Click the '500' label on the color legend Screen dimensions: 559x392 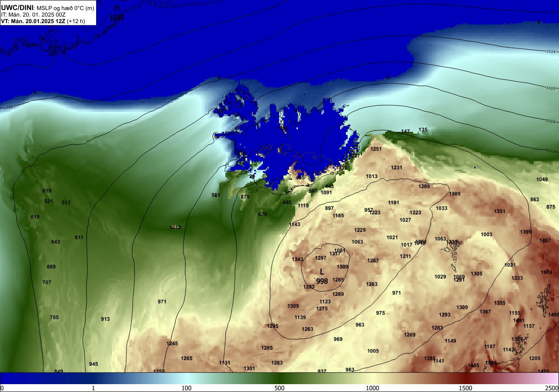coord(279,388)
